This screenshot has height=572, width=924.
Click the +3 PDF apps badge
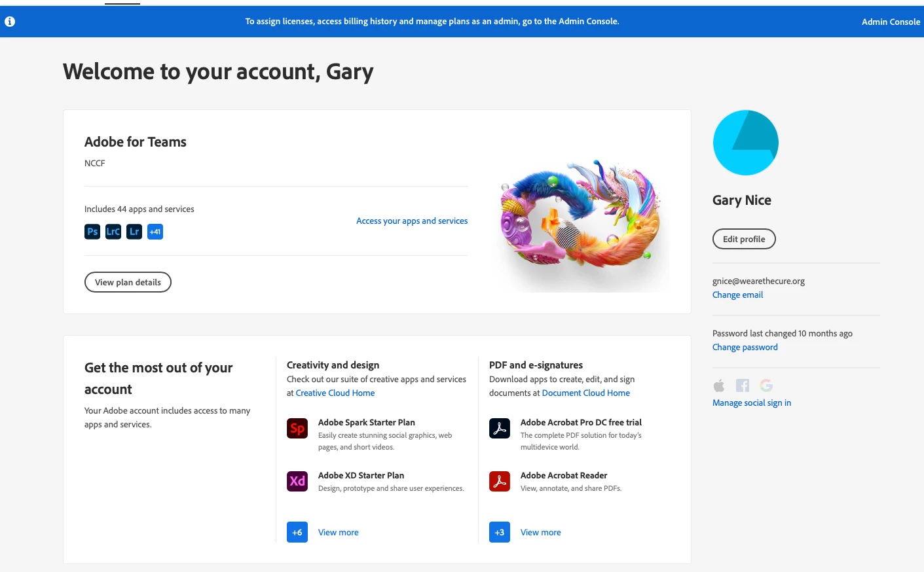500,532
